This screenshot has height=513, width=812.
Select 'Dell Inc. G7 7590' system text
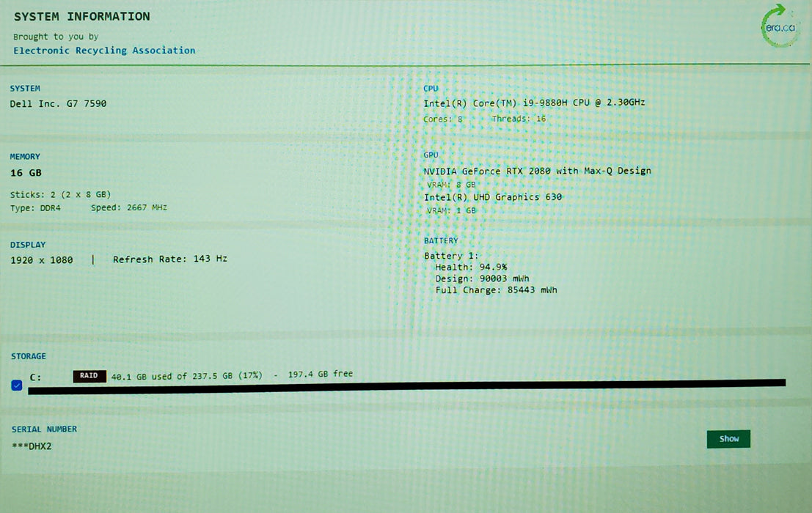pos(58,103)
